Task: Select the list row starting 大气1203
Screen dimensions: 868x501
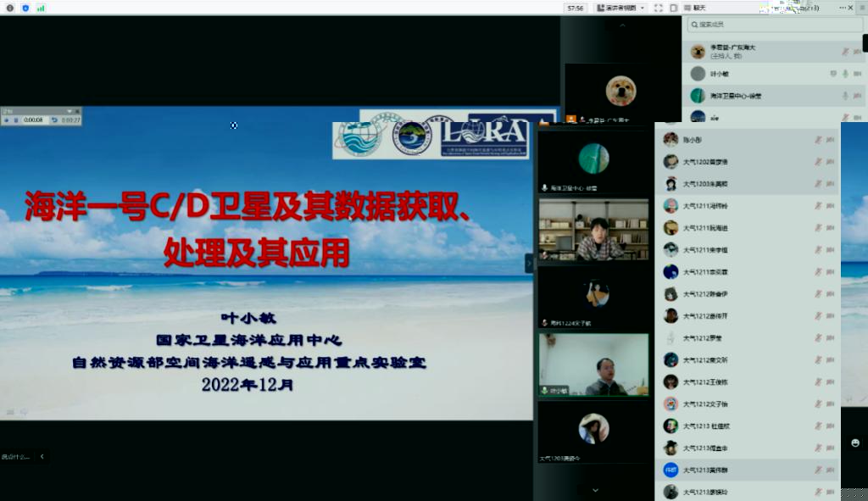Action: [x=748, y=184]
